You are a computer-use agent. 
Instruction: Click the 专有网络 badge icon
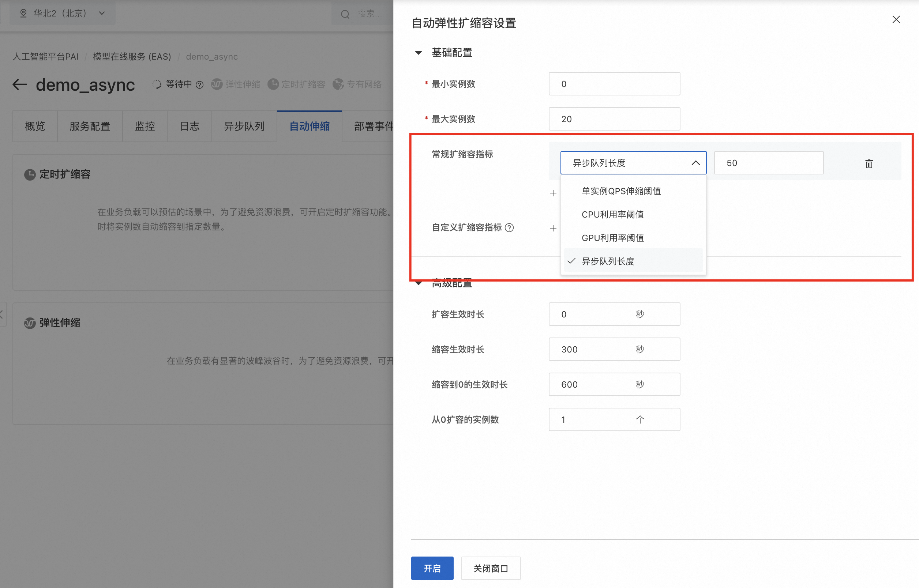coord(338,84)
